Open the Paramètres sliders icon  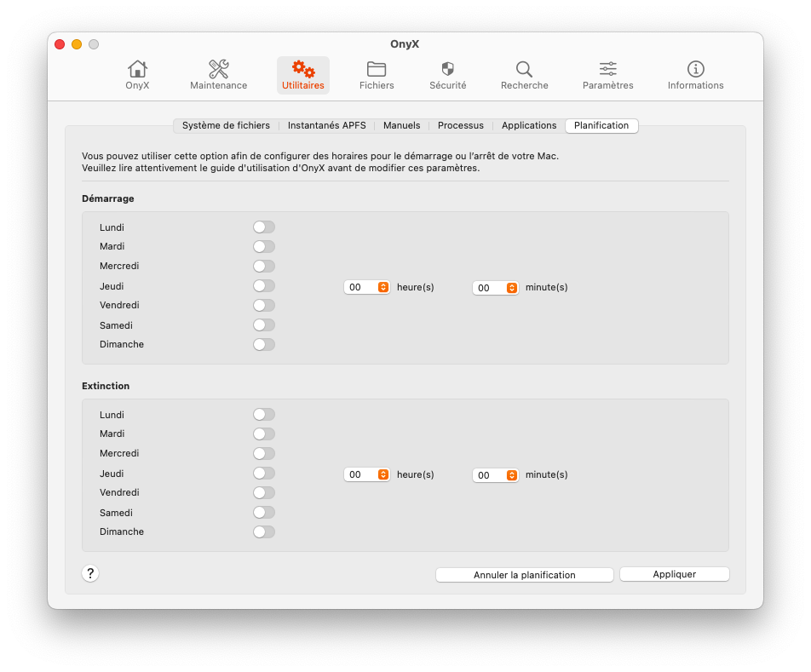(x=607, y=76)
